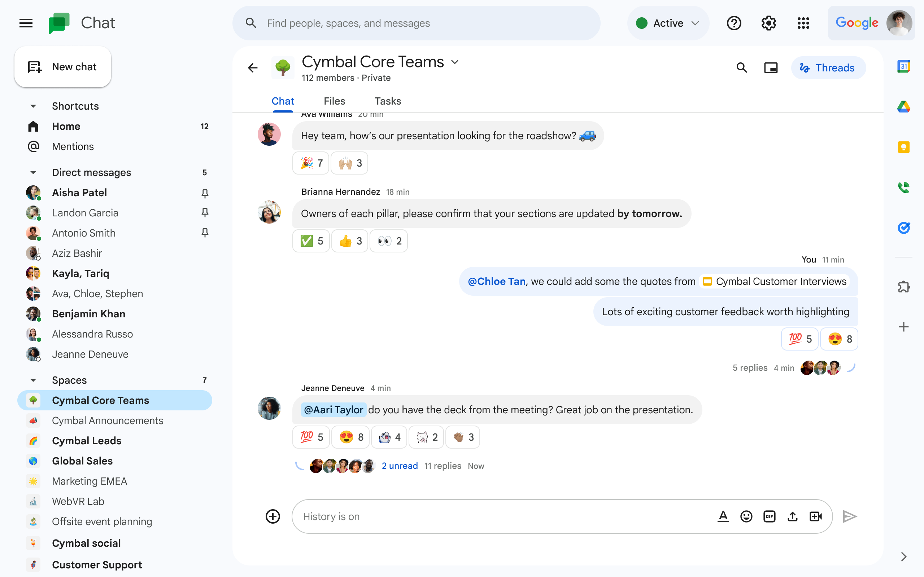
Task: Click the New chat icon button
Action: (34, 67)
